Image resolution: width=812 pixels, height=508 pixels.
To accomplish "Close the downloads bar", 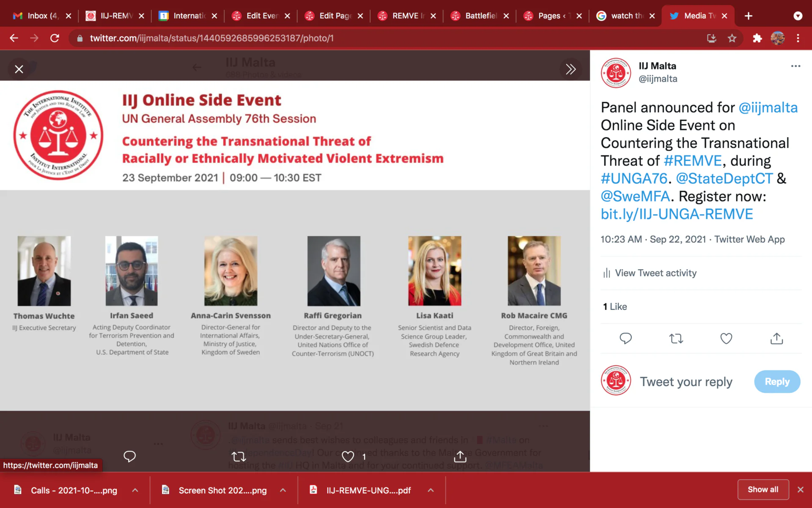I will [800, 489].
